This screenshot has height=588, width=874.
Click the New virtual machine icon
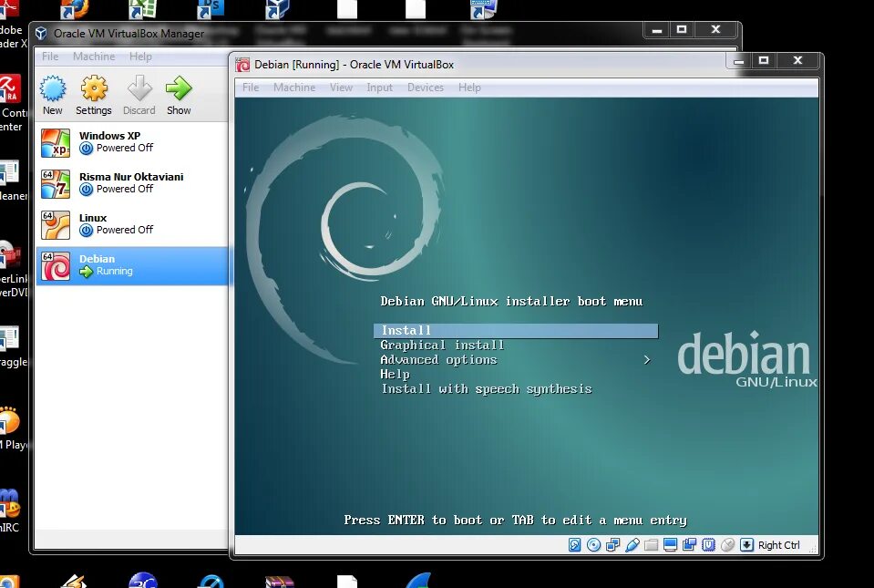point(53,88)
